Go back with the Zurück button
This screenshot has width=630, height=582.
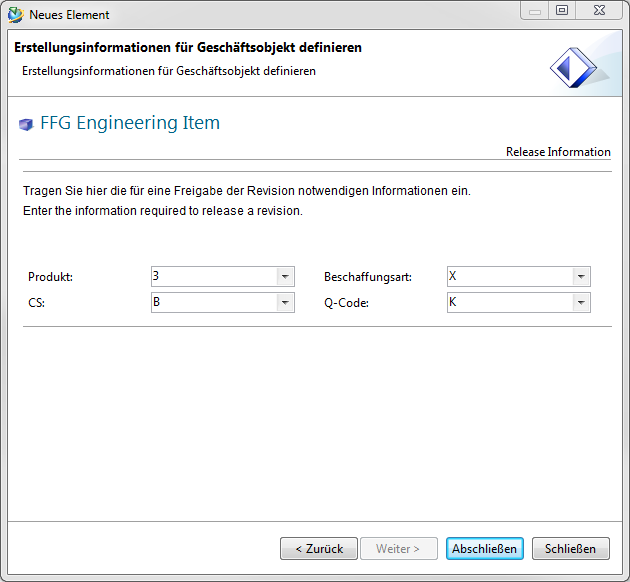click(319, 549)
